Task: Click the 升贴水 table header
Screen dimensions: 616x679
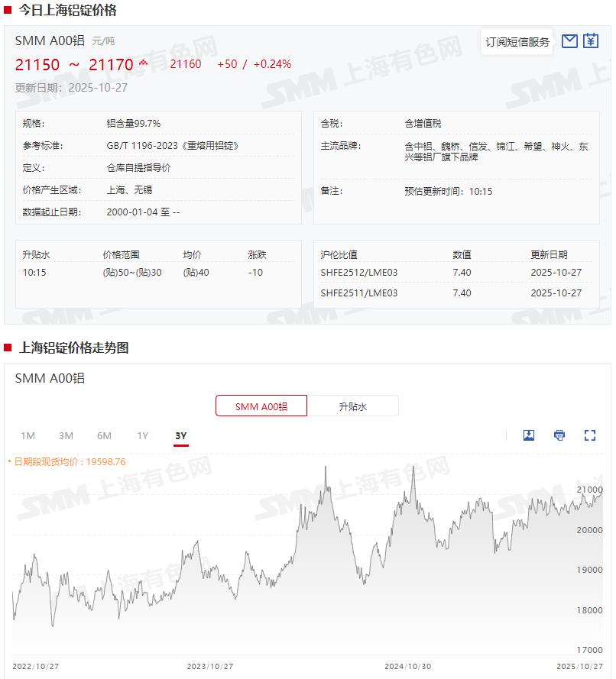Action: coord(36,254)
